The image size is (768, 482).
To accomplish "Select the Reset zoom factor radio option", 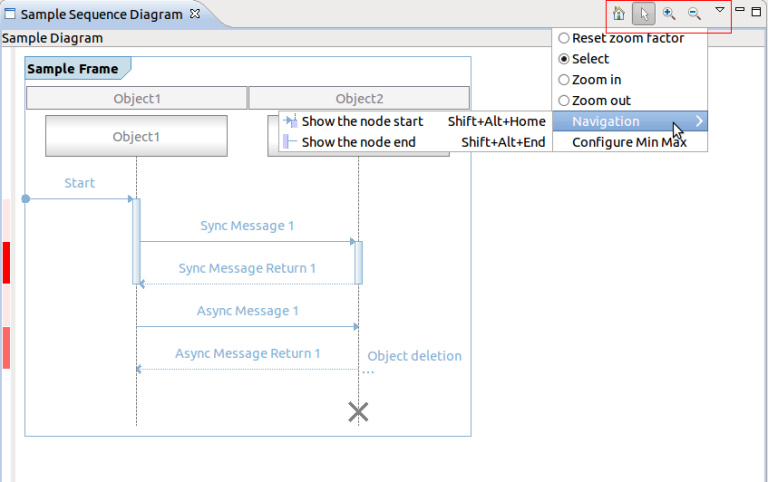I will point(564,38).
